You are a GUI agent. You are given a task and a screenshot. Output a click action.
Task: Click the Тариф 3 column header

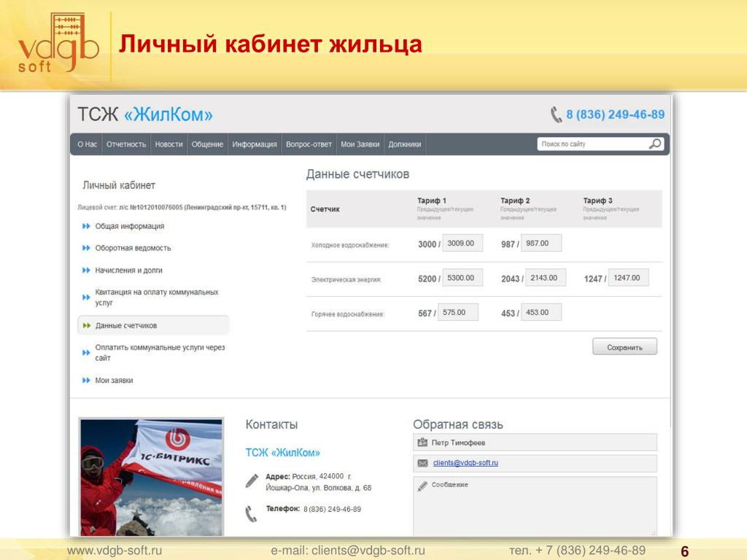pyautogui.click(x=598, y=201)
